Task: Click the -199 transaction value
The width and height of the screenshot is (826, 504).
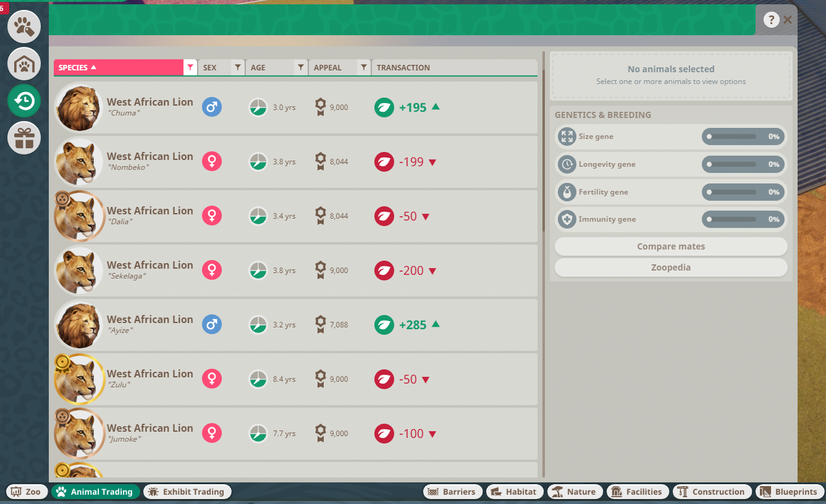Action: pos(411,162)
